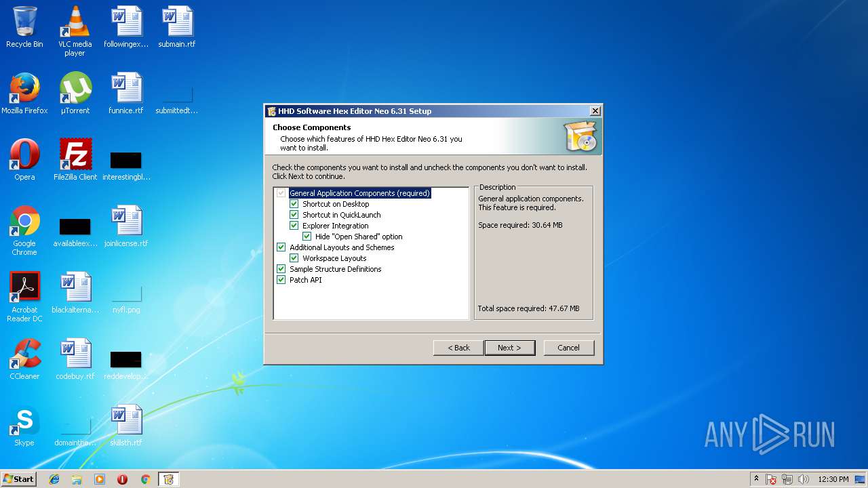Open FileZilla Client shortcut

point(75,160)
